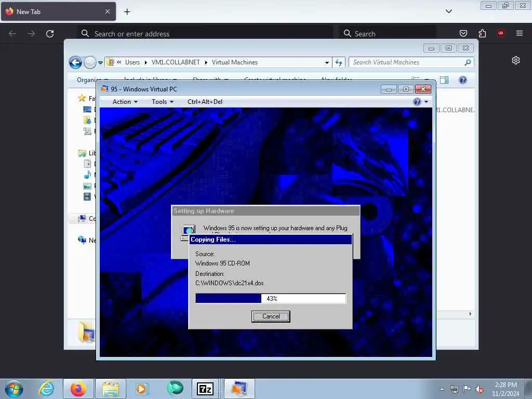Screen dimensions: 532x399
Task: Click the Firefox forward arrow
Action: pyautogui.click(x=31, y=34)
